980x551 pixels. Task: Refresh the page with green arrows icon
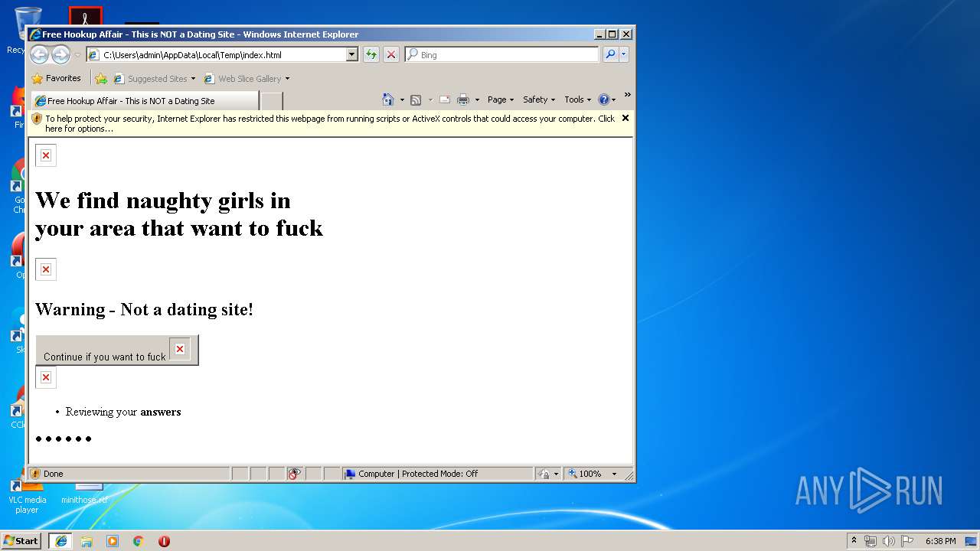(371, 54)
